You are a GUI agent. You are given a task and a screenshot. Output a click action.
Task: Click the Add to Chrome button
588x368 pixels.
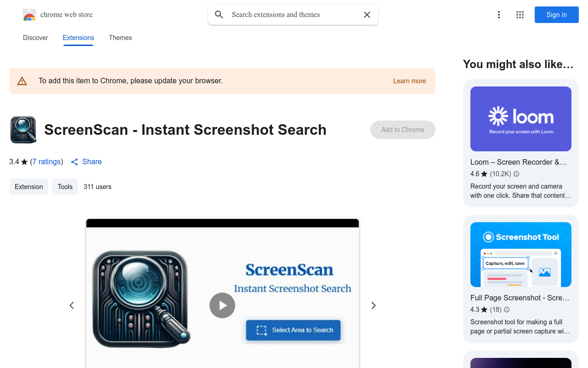click(403, 130)
